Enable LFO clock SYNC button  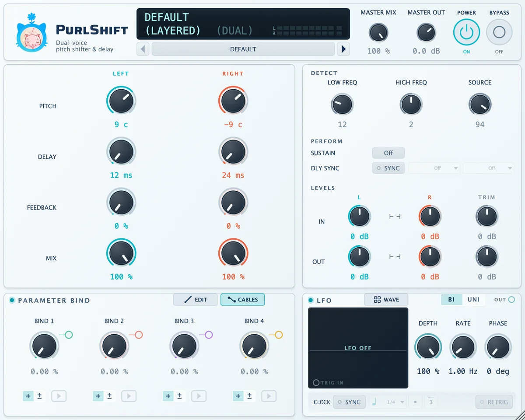pyautogui.click(x=349, y=402)
